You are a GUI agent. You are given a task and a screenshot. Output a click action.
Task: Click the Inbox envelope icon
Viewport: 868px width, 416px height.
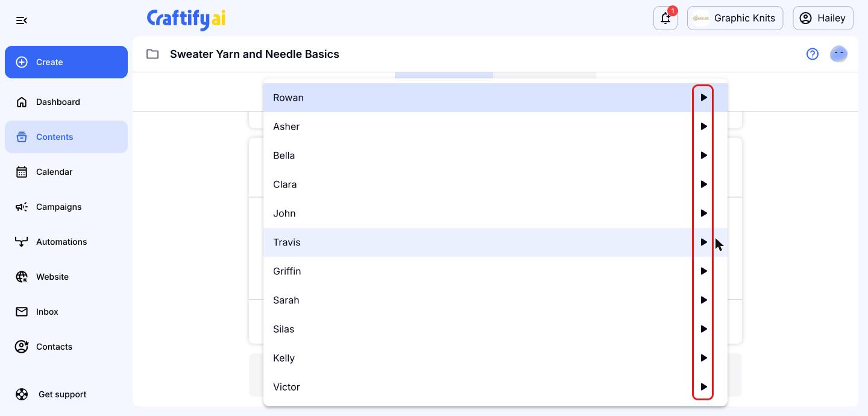click(22, 312)
